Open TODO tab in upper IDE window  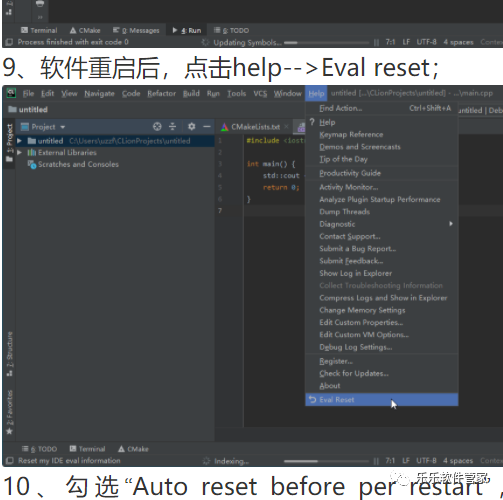231,30
